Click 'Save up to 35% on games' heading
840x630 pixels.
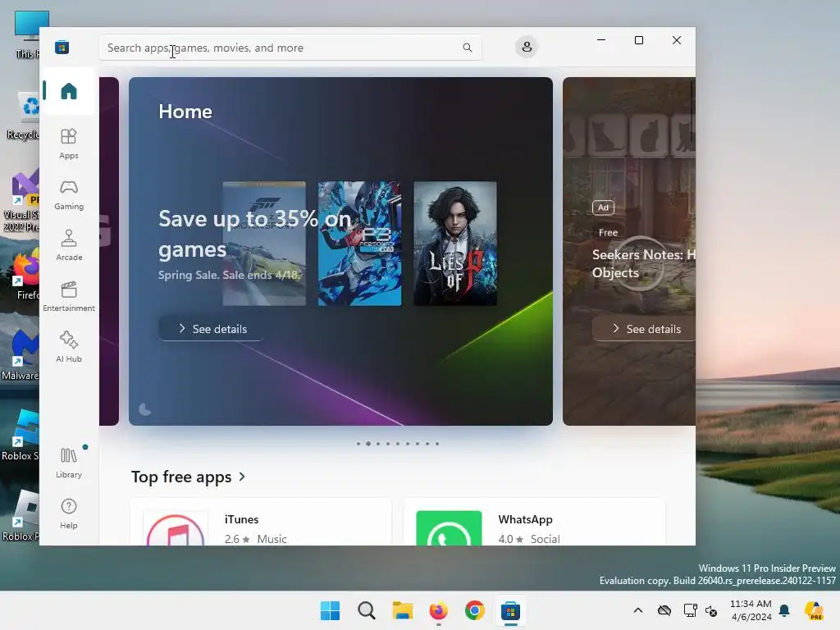point(254,234)
